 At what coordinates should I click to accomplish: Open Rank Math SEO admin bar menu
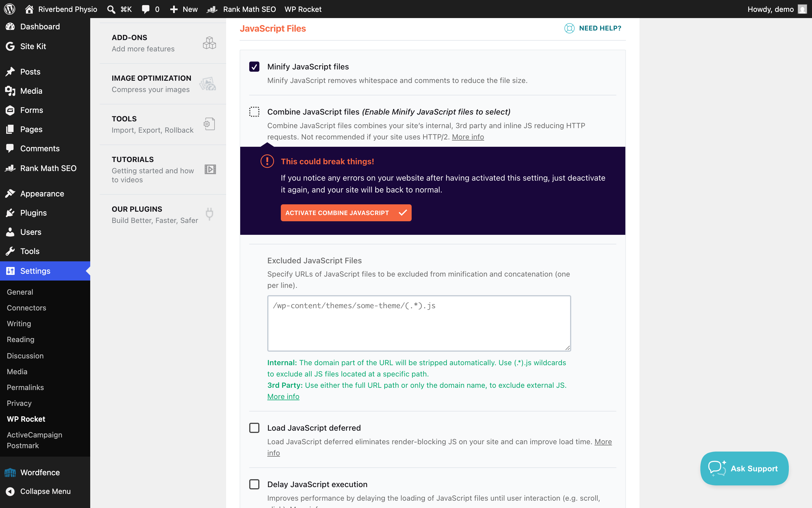coord(241,9)
